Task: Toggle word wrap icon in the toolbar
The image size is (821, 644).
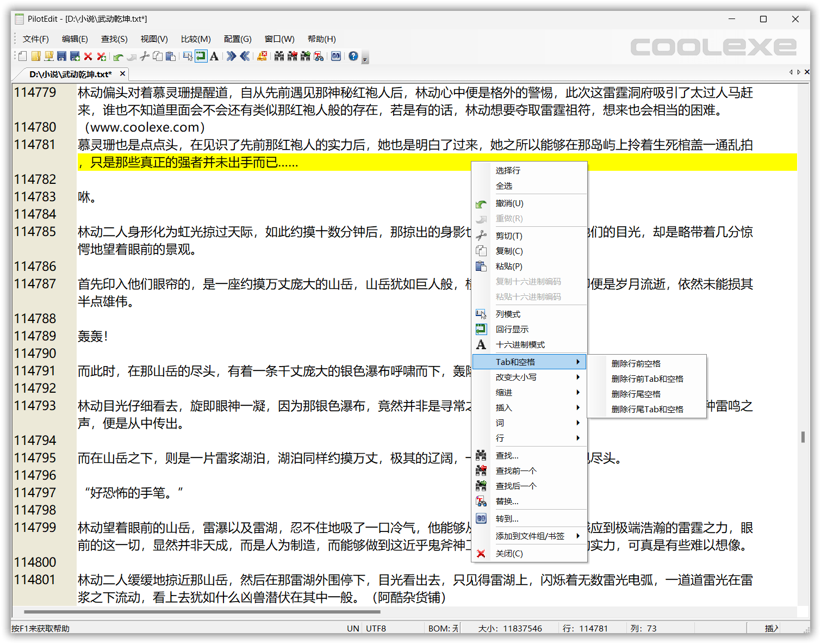Action: pyautogui.click(x=201, y=56)
